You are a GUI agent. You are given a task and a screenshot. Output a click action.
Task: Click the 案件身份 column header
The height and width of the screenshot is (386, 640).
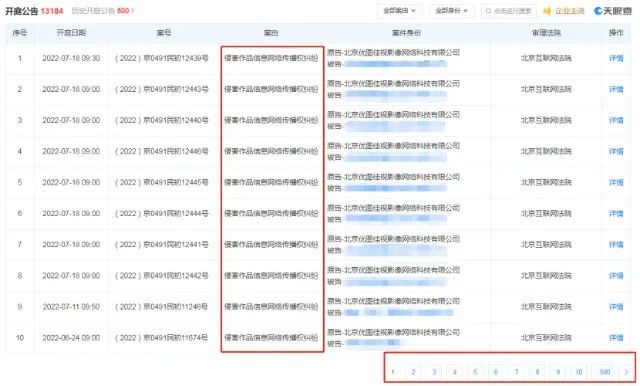[406, 33]
